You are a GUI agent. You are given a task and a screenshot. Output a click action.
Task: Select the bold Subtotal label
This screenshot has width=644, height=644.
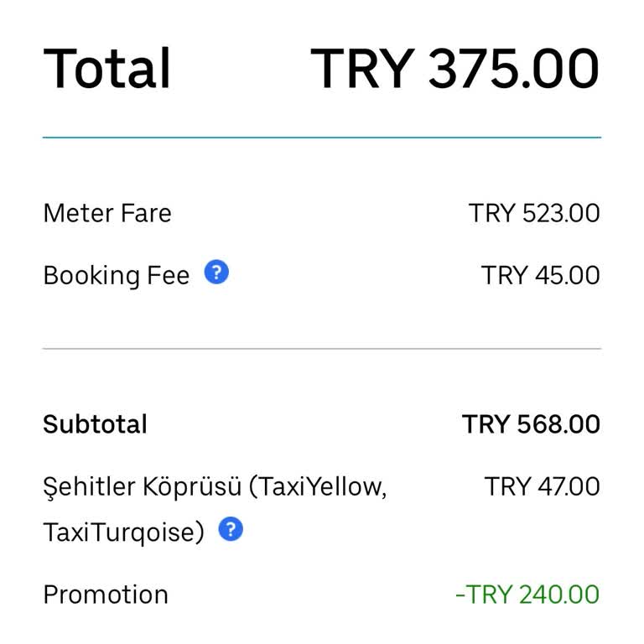point(95,424)
